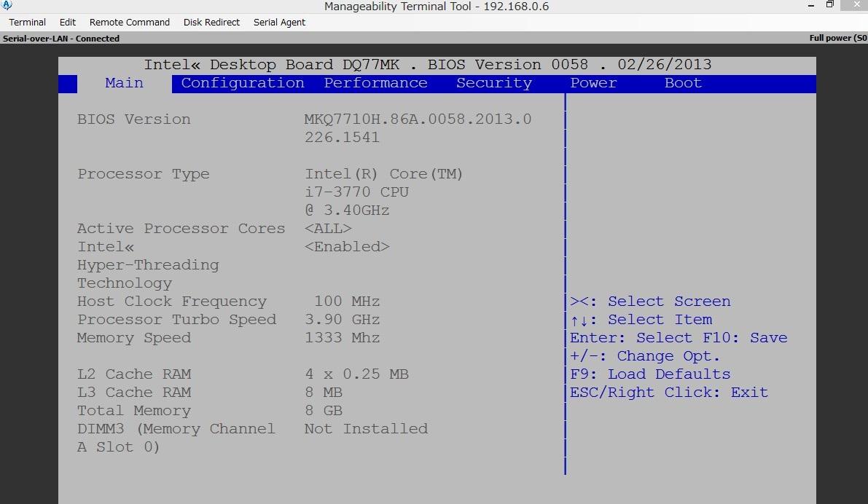The height and width of the screenshot is (504, 868).
Task: Switch to the Configuration BIOS tab
Action: tap(243, 83)
